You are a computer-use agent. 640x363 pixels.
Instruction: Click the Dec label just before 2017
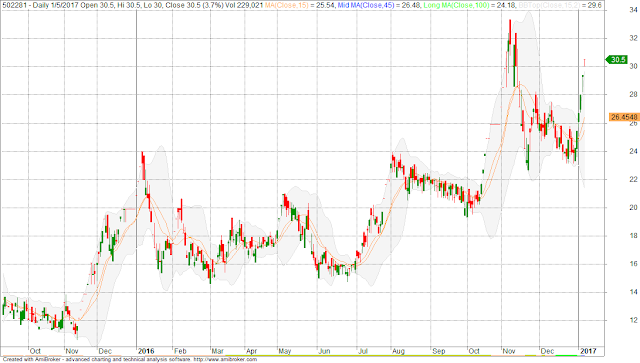[547, 351]
